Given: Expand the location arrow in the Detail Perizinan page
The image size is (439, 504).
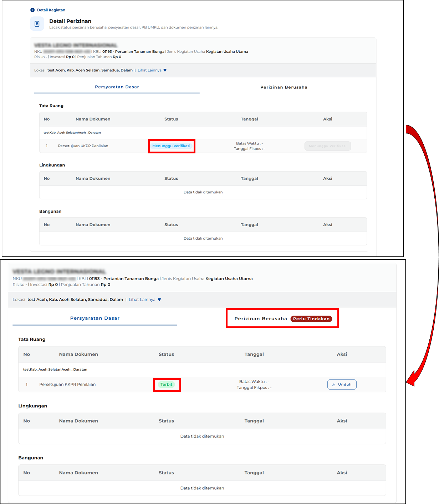Looking at the screenshot, I should point(165,70).
